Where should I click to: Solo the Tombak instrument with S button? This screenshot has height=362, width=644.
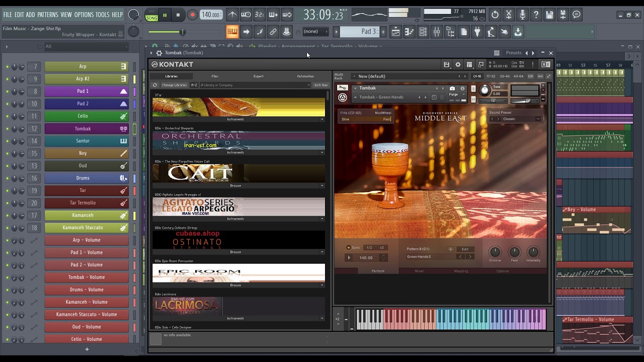473,87
